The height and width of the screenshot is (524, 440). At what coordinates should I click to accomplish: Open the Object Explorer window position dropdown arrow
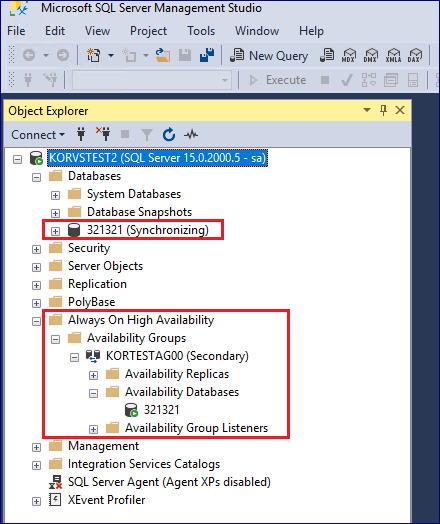coord(367,110)
